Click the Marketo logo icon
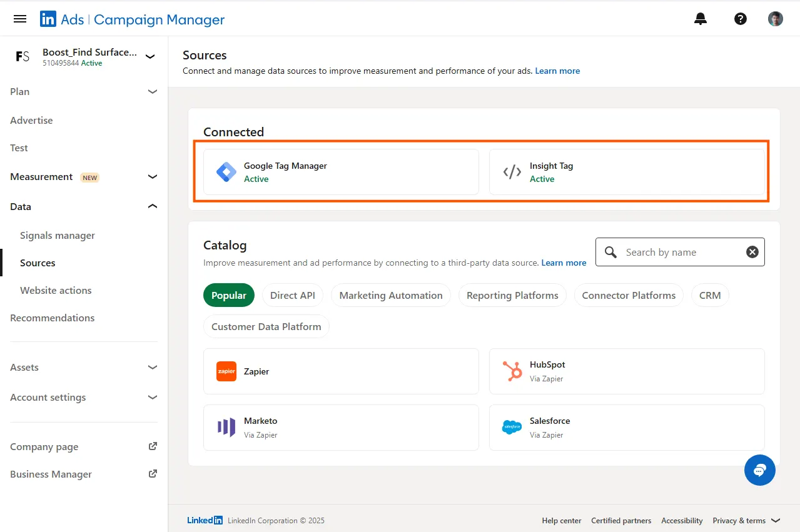 point(226,428)
